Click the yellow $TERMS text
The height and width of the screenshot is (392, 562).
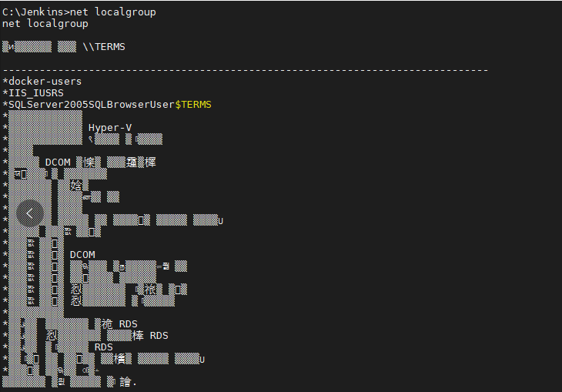(193, 105)
